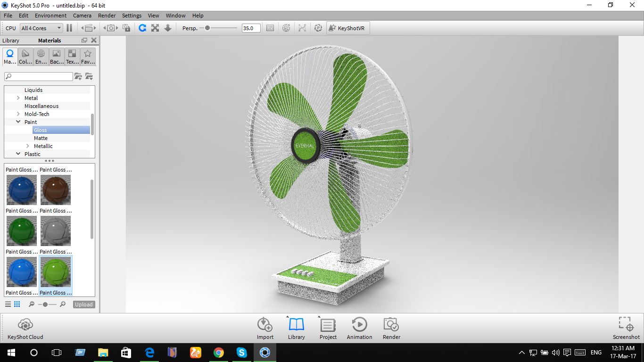Open the Render menu
644x362 pixels.
107,16
